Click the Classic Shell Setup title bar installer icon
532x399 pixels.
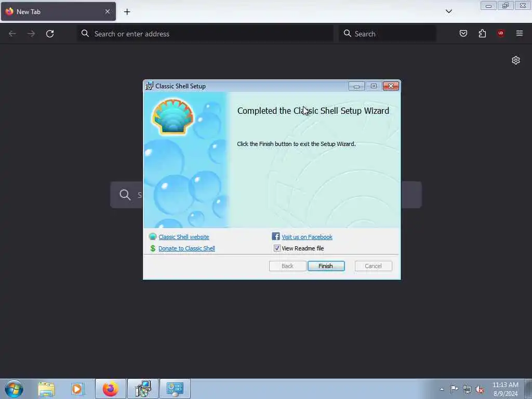click(x=149, y=86)
